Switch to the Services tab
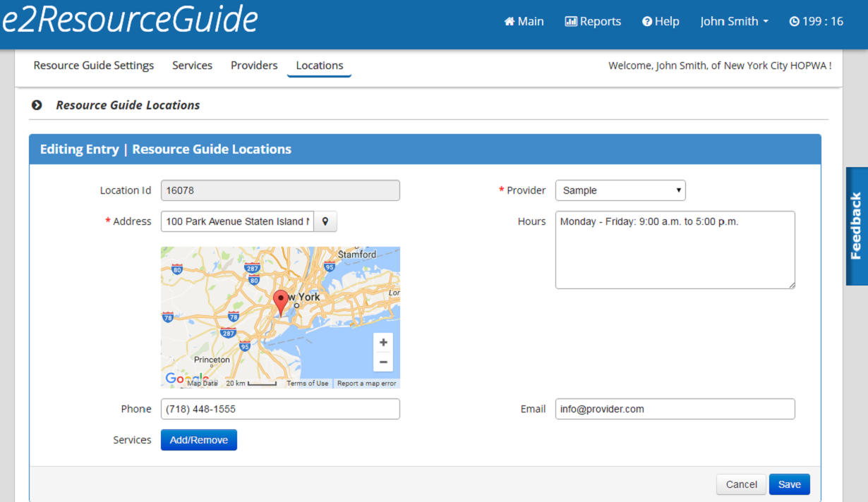 192,66
